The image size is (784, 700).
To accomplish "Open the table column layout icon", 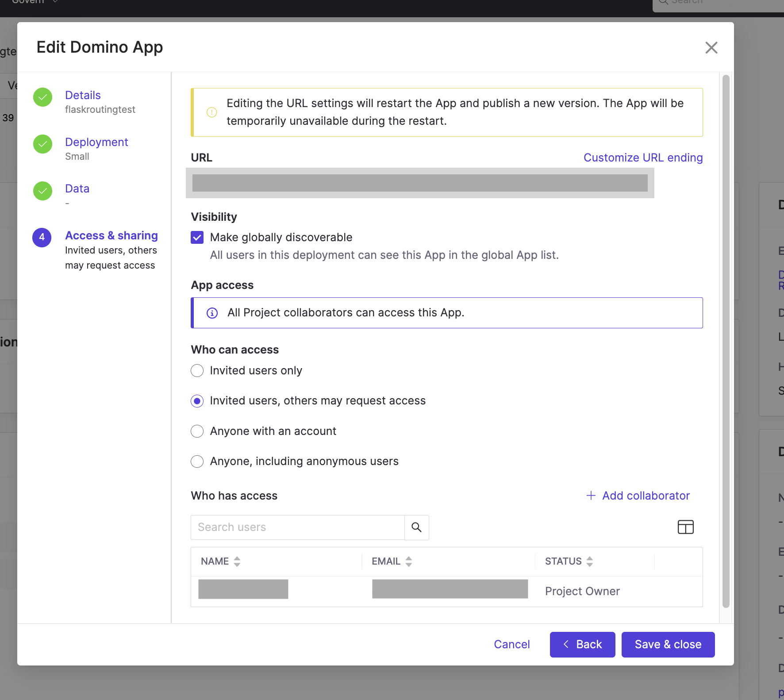I will [685, 527].
